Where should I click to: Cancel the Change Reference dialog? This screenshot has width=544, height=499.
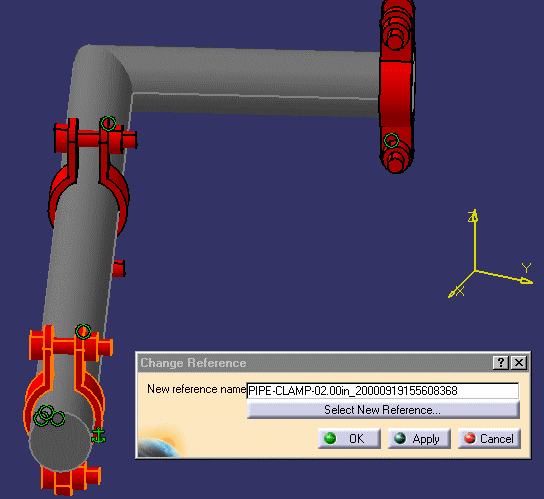pos(489,439)
